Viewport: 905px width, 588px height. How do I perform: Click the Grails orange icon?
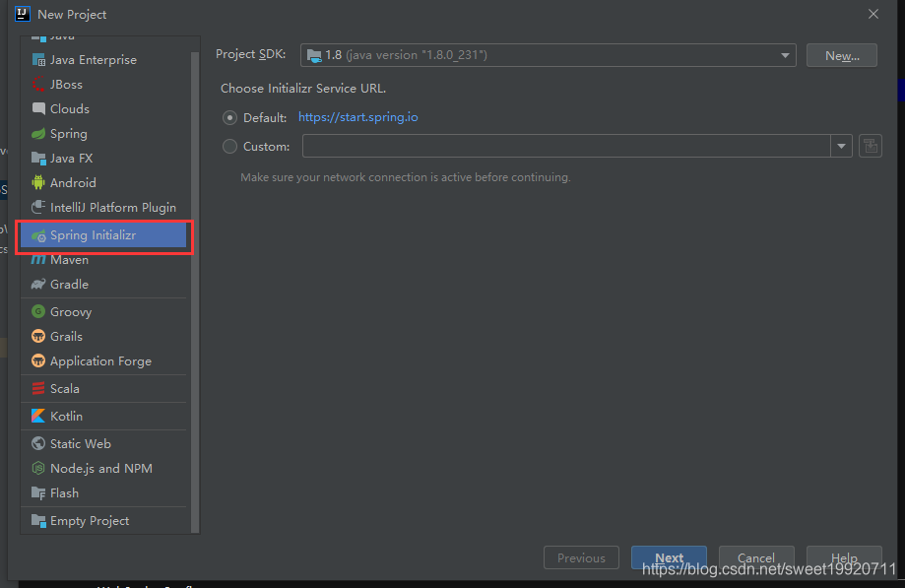point(38,337)
